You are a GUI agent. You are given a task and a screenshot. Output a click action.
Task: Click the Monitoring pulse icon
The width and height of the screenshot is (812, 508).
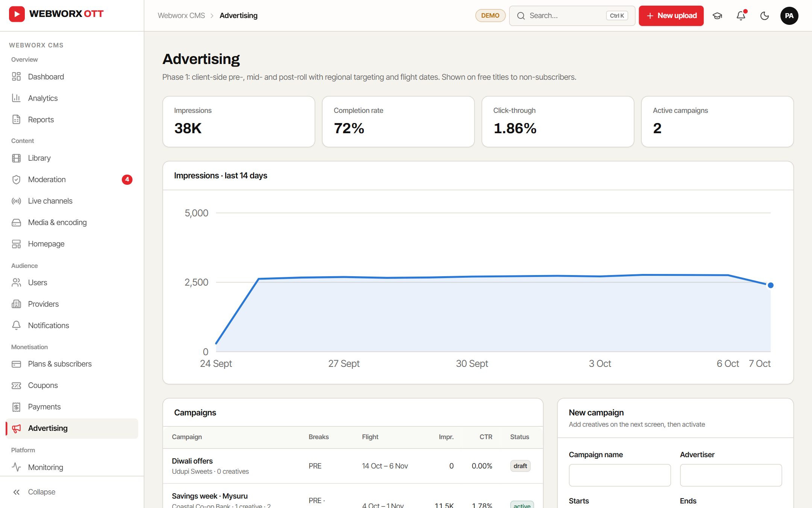click(x=16, y=467)
